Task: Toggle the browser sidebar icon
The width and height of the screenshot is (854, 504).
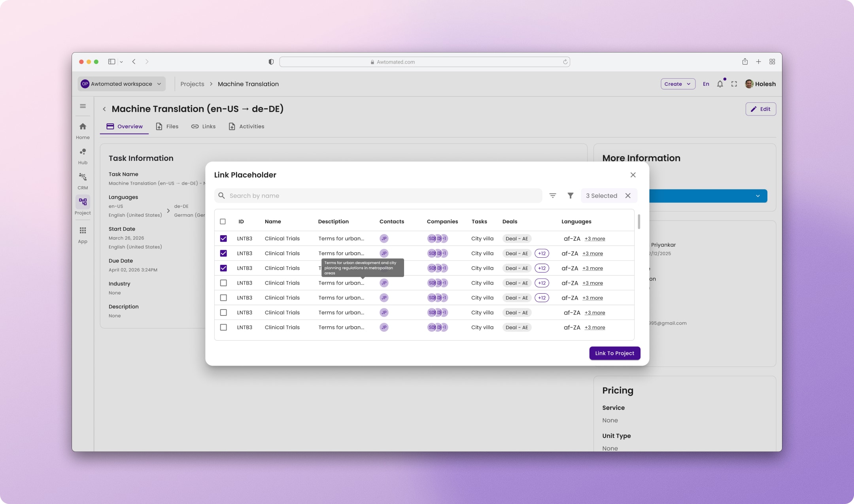Action: [111, 62]
